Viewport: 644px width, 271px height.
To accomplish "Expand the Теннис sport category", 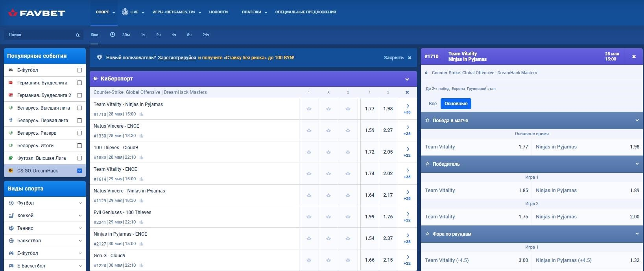I will click(80, 228).
